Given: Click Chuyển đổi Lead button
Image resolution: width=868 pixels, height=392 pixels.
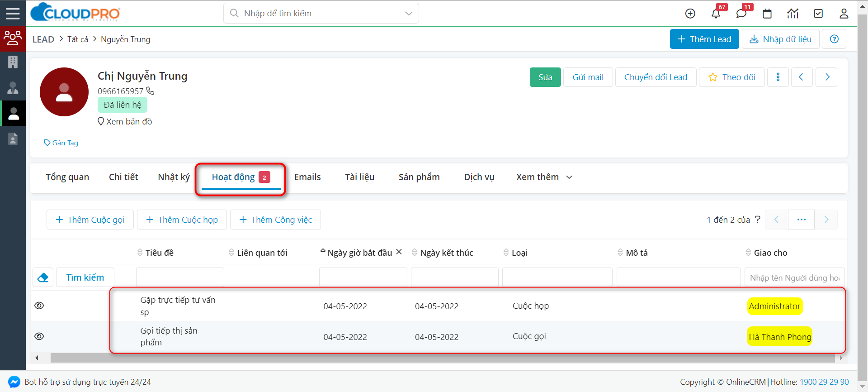Looking at the screenshot, I should pyautogui.click(x=656, y=77).
